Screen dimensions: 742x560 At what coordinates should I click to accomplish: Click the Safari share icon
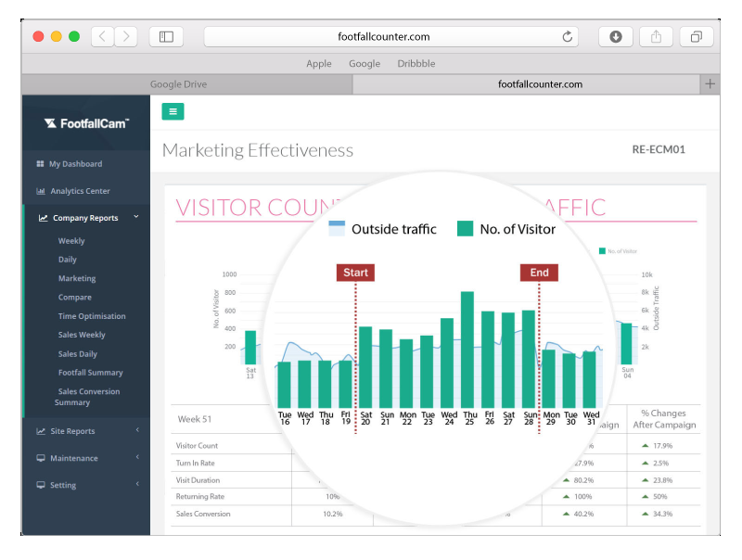(x=656, y=37)
